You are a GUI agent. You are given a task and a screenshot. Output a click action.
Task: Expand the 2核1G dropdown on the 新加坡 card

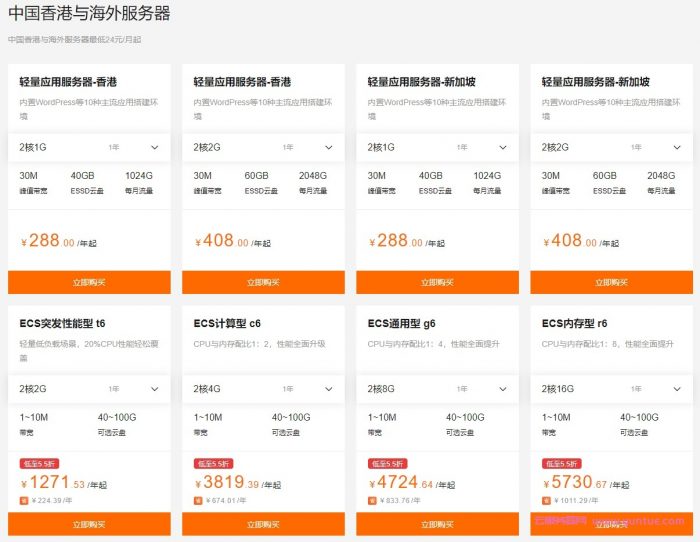(437, 147)
